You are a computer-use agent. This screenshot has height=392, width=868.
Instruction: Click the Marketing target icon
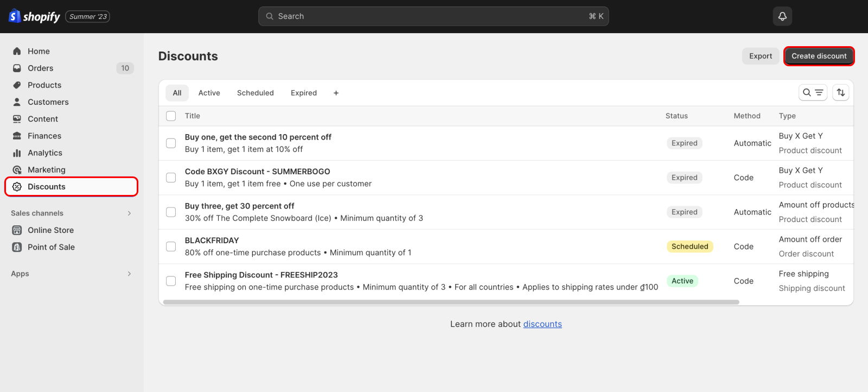(x=17, y=169)
